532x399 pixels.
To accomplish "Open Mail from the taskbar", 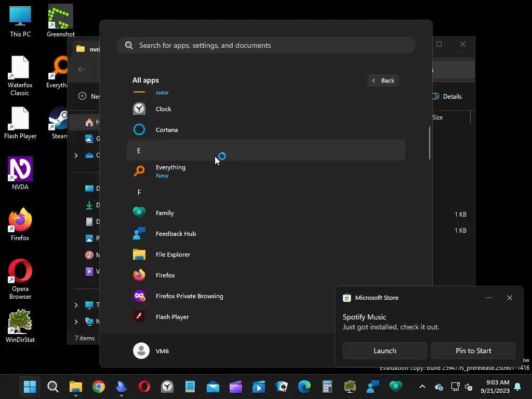I will [212, 387].
